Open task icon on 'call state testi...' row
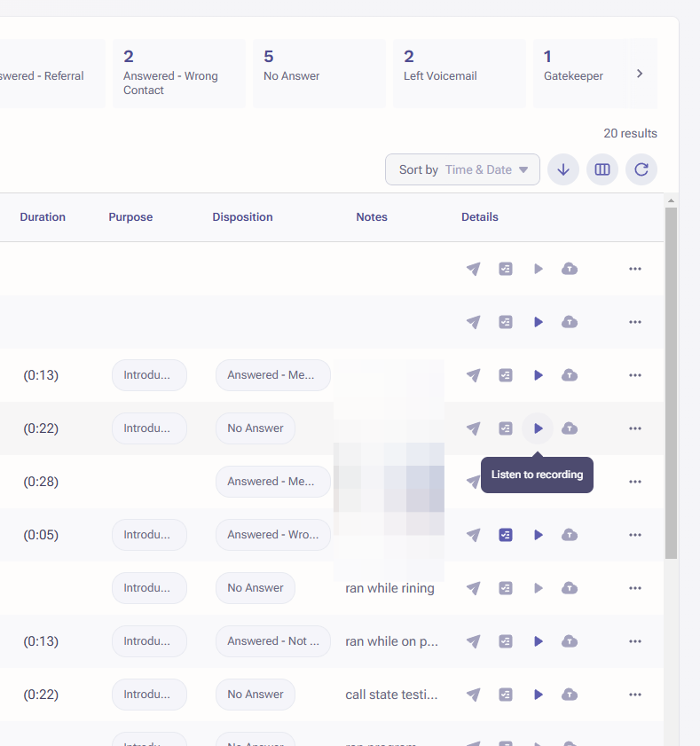 (x=506, y=695)
